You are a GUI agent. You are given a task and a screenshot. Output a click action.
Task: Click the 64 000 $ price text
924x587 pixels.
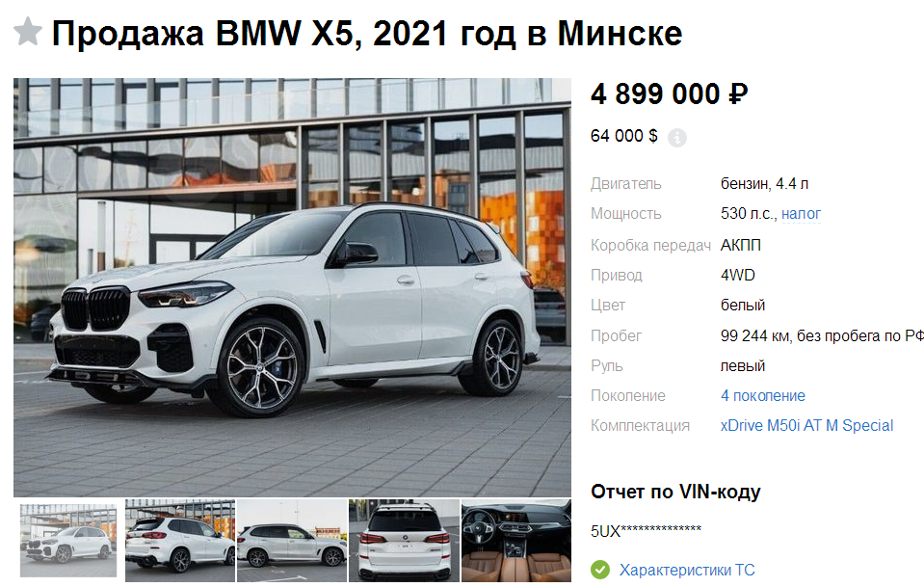(x=623, y=136)
